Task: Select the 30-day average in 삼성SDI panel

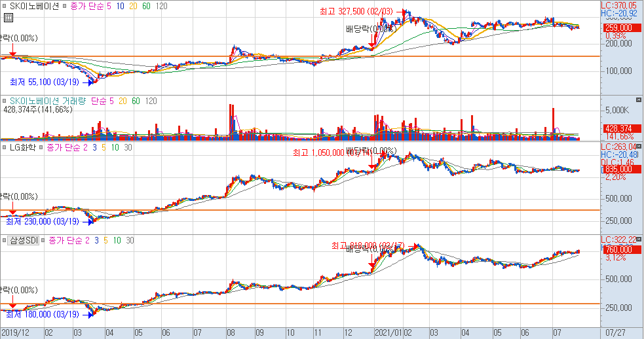Action: (x=130, y=240)
